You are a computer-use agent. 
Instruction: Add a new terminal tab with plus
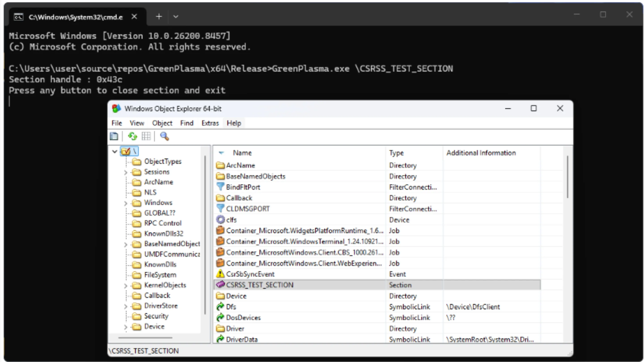tap(159, 17)
